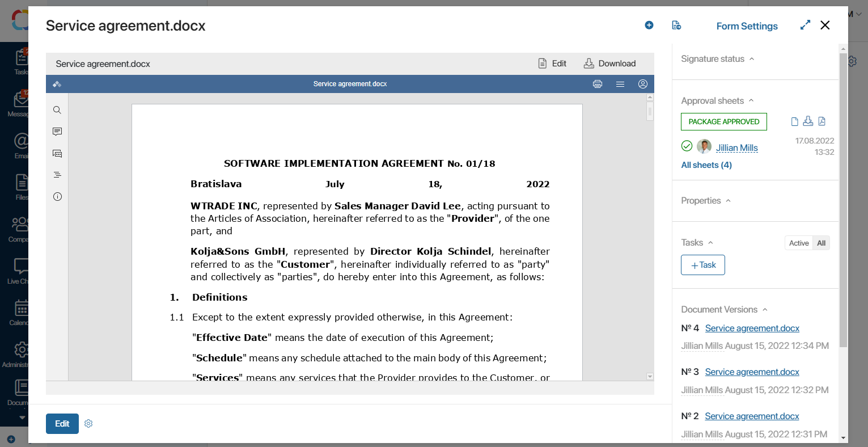Show document info icon

(57, 196)
